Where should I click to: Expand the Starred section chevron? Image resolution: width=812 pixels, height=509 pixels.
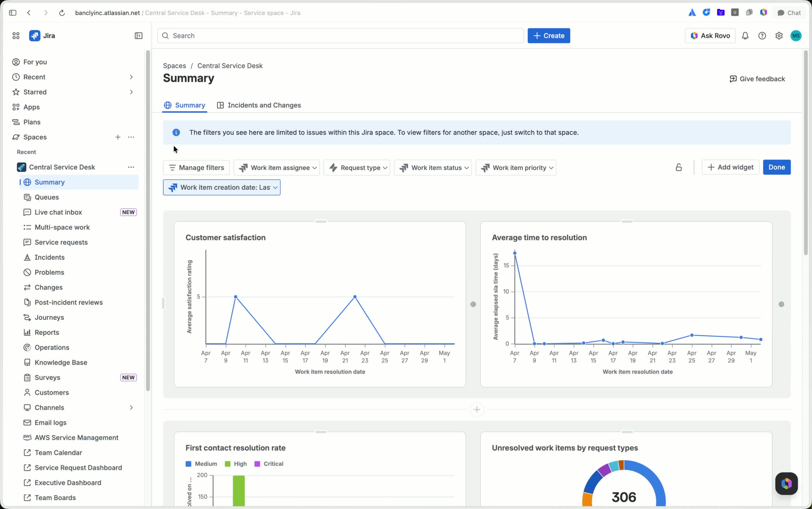pos(131,92)
